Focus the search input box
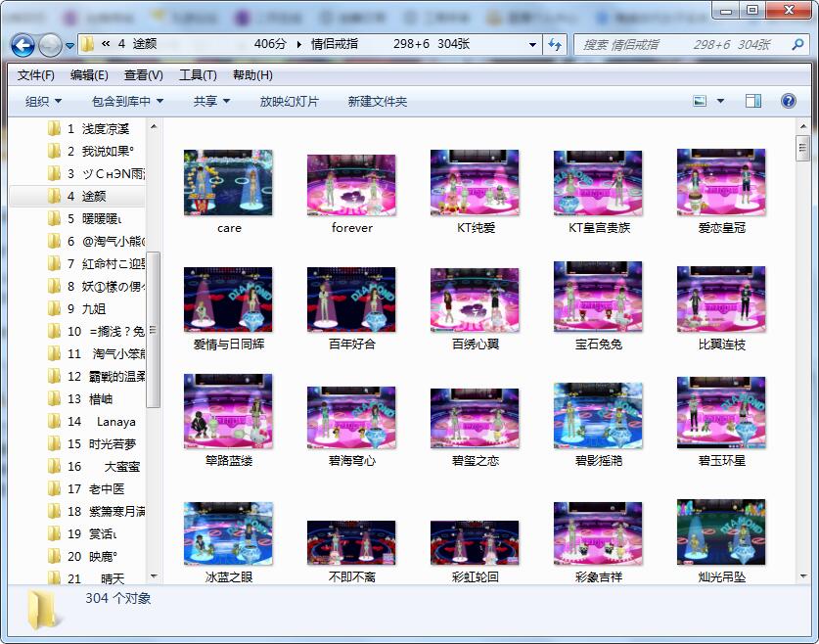819x644 pixels. click(x=692, y=44)
